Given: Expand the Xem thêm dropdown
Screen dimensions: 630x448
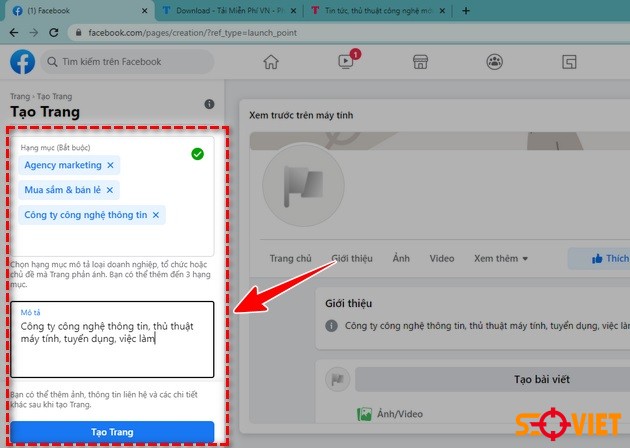Looking at the screenshot, I should [501, 258].
